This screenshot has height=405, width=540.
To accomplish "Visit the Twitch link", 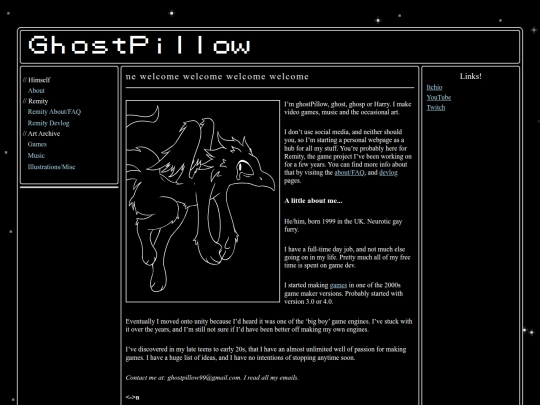I will [436, 107].
